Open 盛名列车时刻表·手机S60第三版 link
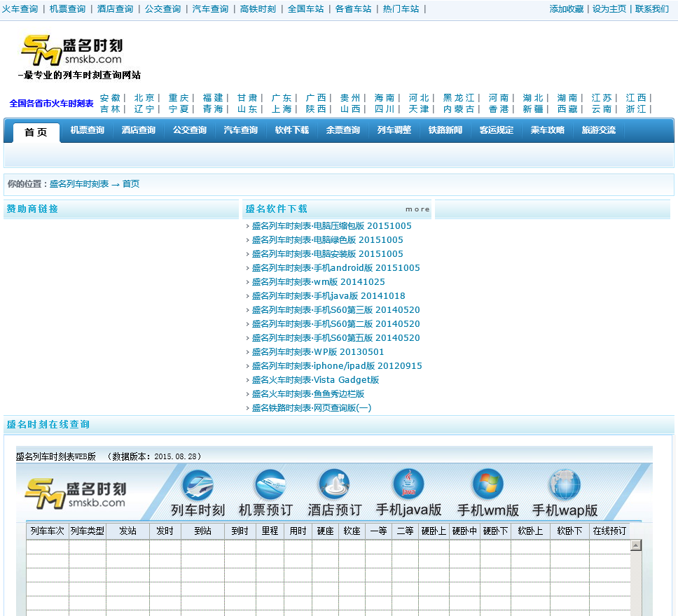 (336, 310)
